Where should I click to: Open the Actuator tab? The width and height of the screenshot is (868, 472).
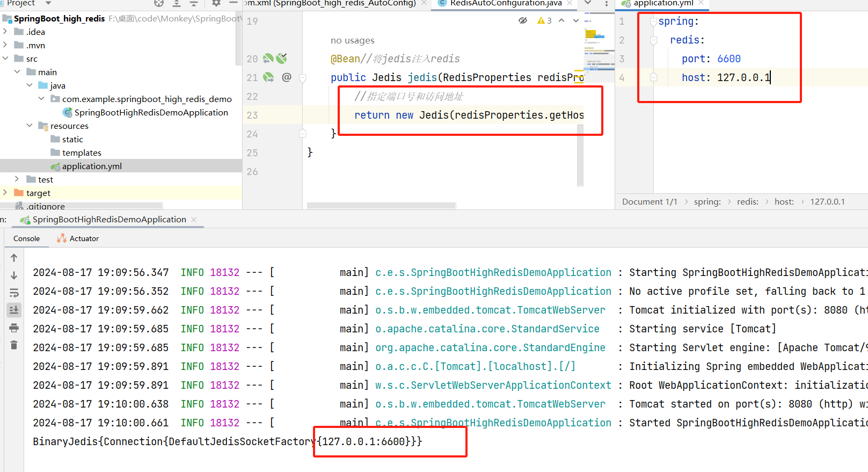pyautogui.click(x=78, y=238)
